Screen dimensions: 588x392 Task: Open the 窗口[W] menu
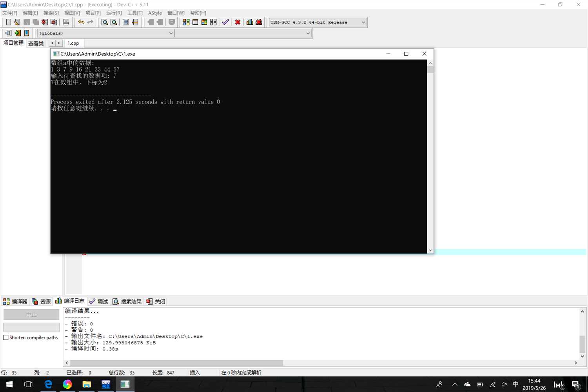[176, 13]
